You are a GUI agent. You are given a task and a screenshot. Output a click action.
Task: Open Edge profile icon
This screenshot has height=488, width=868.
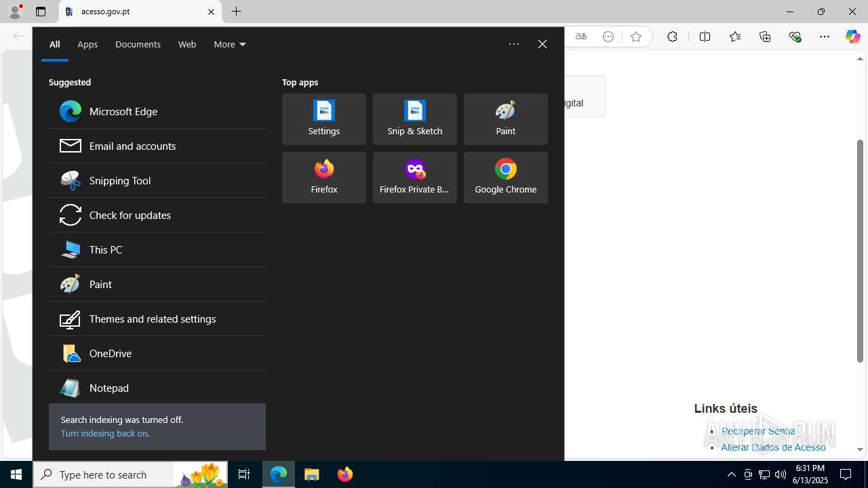tap(15, 12)
